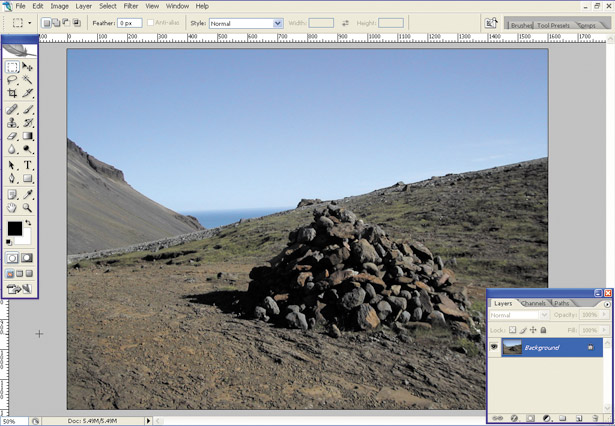This screenshot has height=426, width=615.
Task: Select the Healing Brush tool
Action: [12, 109]
